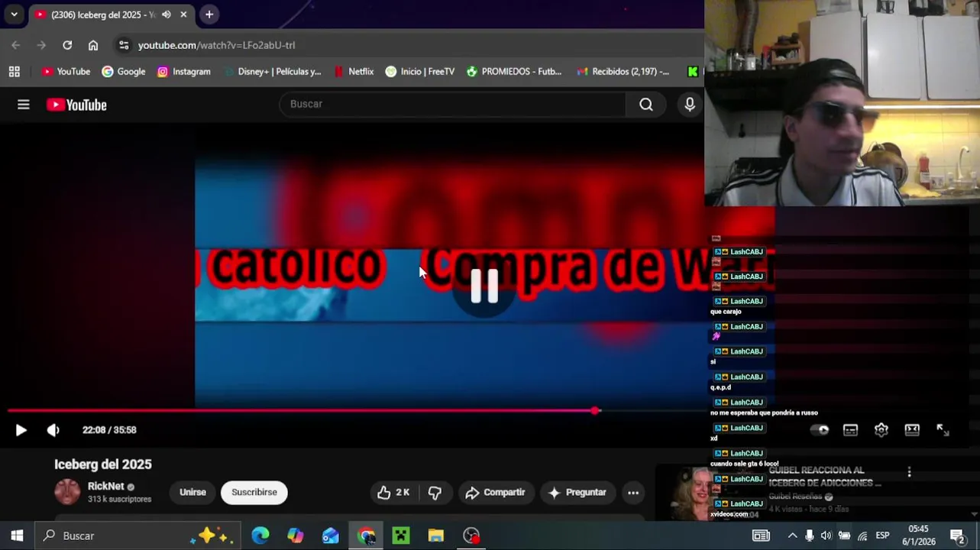Open the YouTube bookmark
The image size is (980, 550).
click(x=66, y=72)
